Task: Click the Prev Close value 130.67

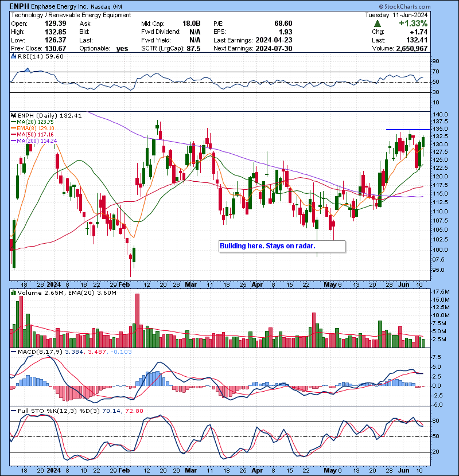Action: click(x=56, y=49)
